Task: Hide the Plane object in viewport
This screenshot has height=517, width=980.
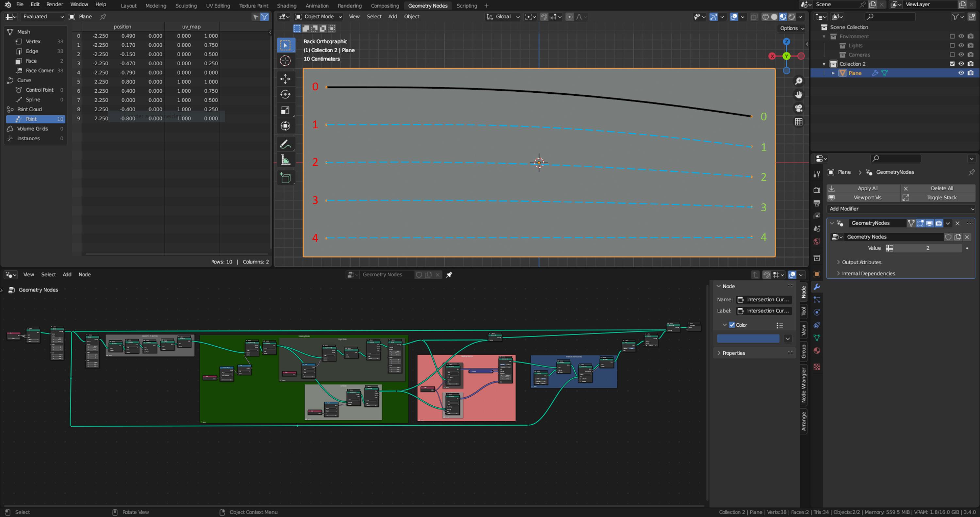Action: tap(961, 73)
